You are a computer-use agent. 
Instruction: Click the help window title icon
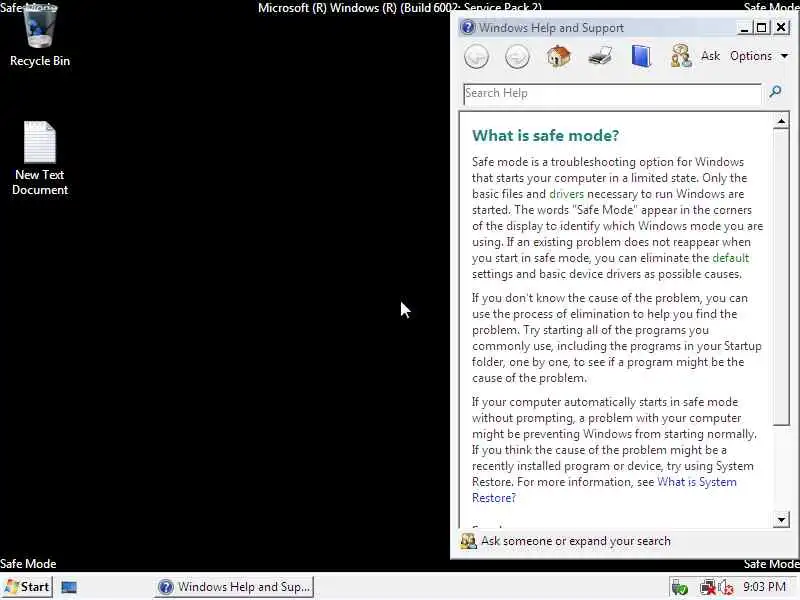(467, 27)
